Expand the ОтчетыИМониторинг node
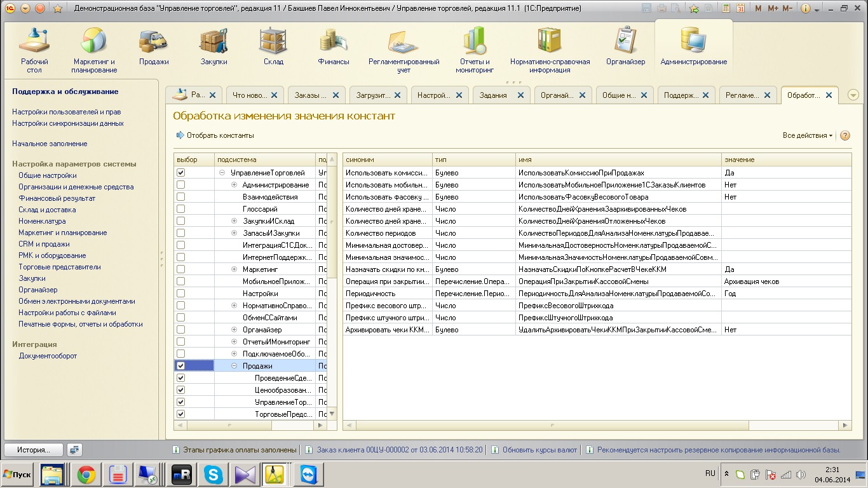The width and height of the screenshot is (868, 488). [x=234, y=342]
